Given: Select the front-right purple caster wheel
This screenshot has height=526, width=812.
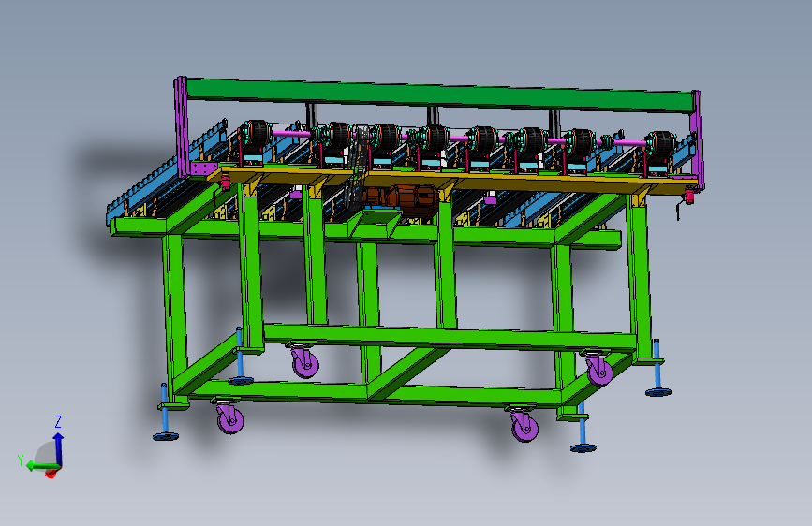Looking at the screenshot, I should click(x=524, y=425).
